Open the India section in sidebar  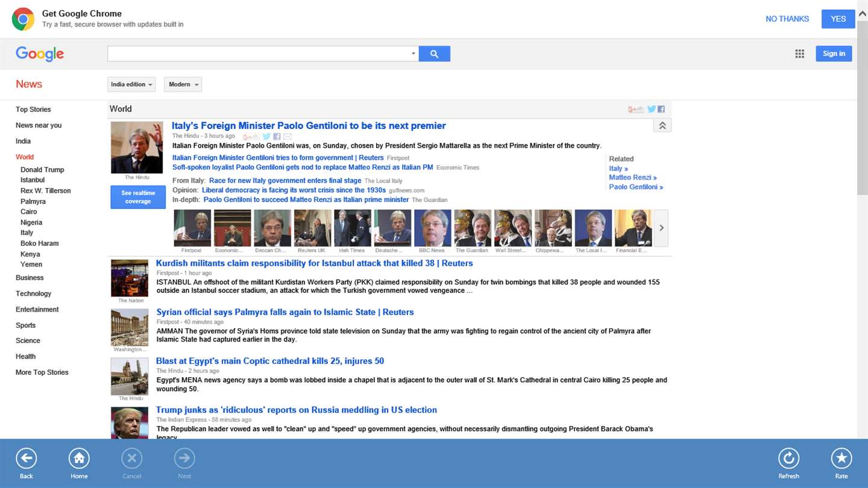(23, 141)
